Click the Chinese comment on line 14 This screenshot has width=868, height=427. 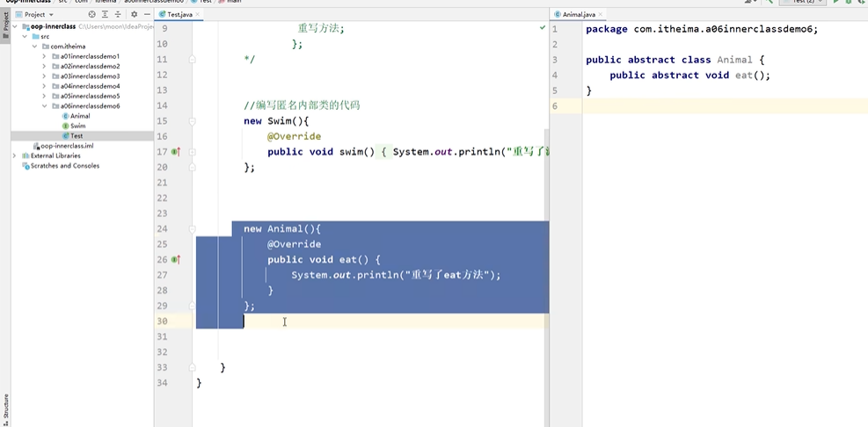click(x=302, y=105)
